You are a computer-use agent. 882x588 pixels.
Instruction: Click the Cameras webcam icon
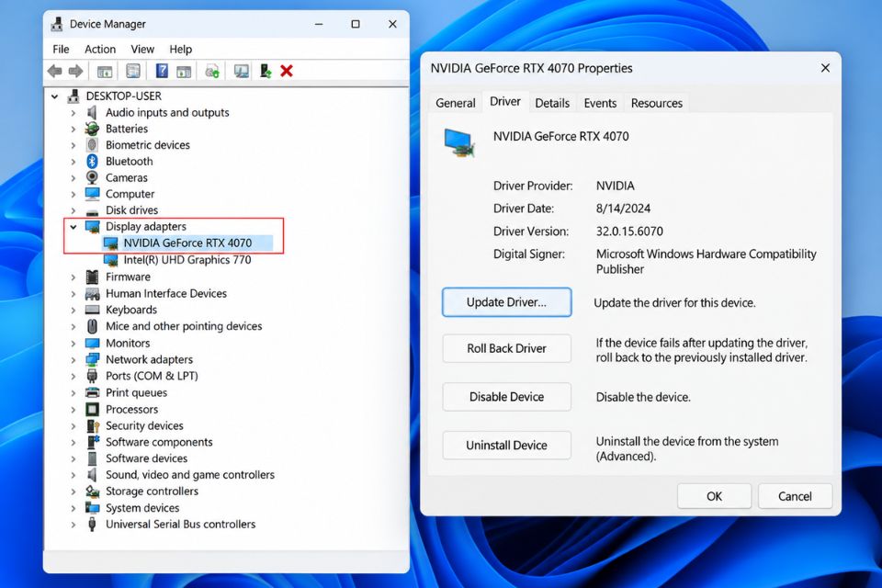[92, 177]
